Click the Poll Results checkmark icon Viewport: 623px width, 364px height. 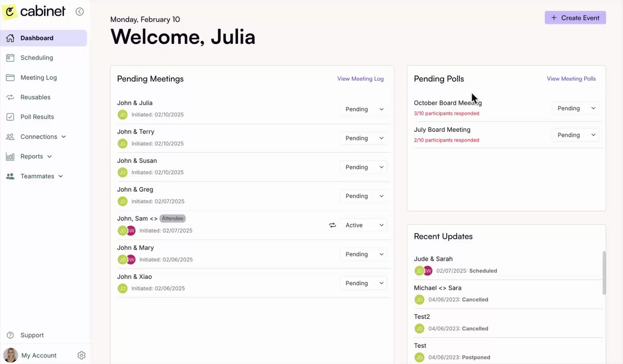coord(10,117)
